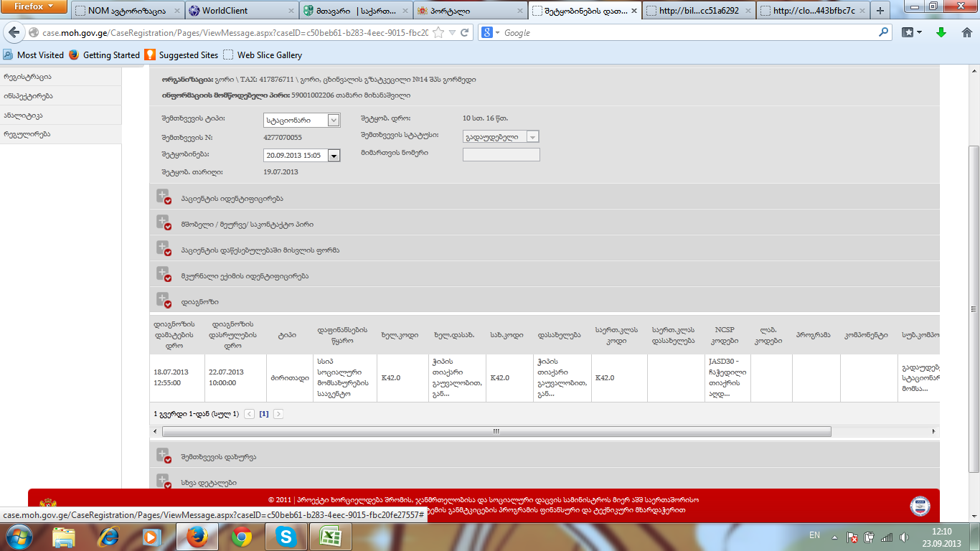The image size is (980, 551).
Task: Open the Firefox downloads green arrow
Action: tap(941, 32)
